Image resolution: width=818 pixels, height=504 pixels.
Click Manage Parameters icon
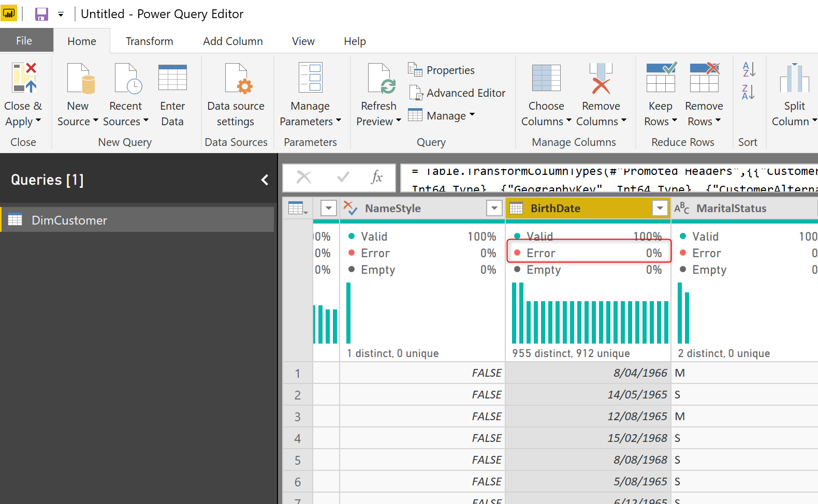point(311,78)
